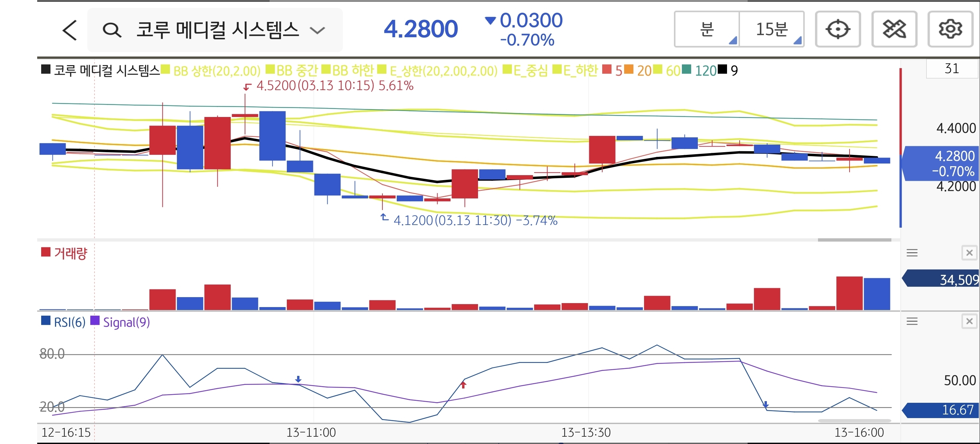Open volume panel hamburger menu
980x444 pixels.
[912, 253]
